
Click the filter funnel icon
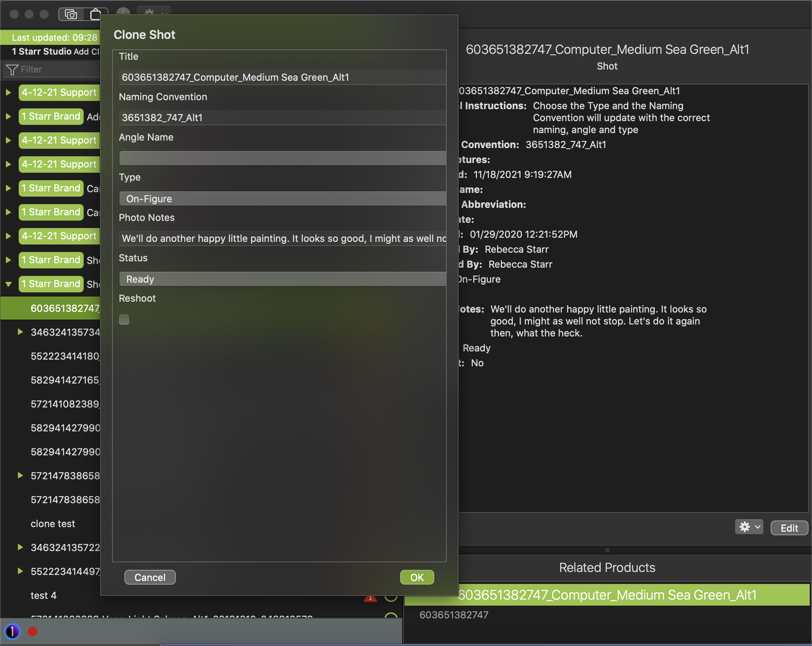(12, 70)
